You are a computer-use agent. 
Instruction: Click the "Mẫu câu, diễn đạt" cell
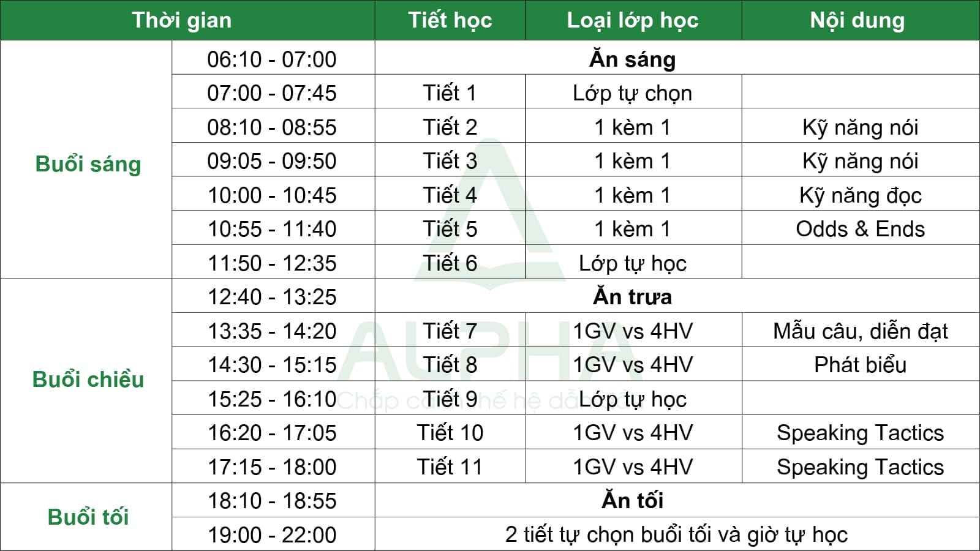pyautogui.click(x=861, y=331)
